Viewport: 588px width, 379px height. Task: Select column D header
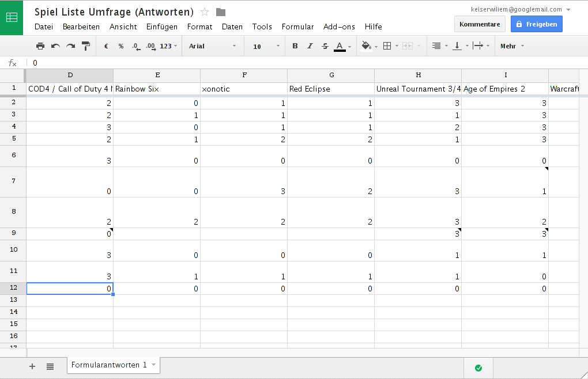[70, 75]
